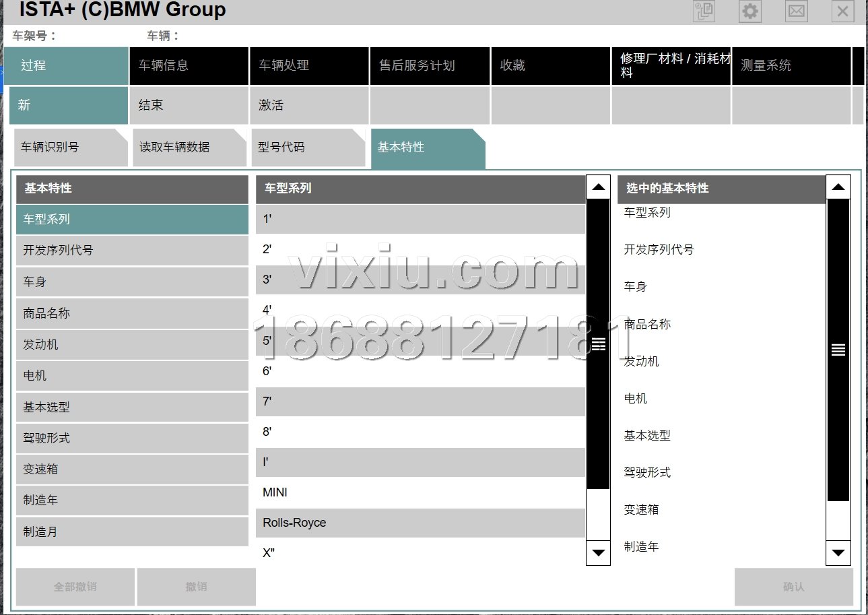Select MINI from the model series list
Image resolution: width=868 pixels, height=615 pixels.
pos(420,492)
